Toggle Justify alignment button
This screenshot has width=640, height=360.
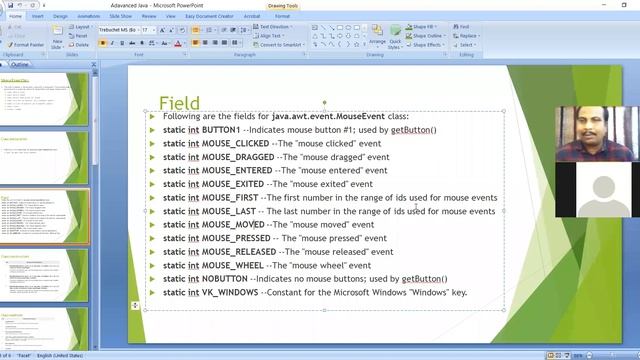pyautogui.click(x=224, y=43)
